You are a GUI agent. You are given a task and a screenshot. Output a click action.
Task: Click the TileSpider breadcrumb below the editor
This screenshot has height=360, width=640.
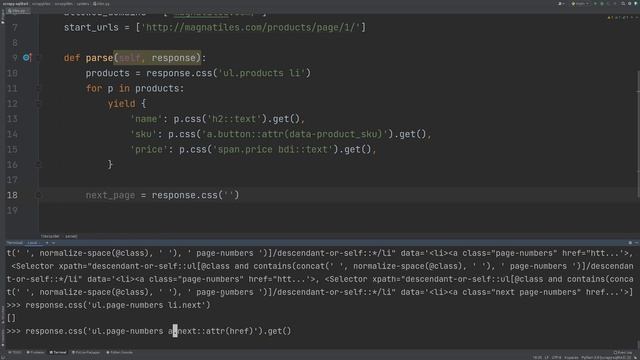click(x=50, y=236)
